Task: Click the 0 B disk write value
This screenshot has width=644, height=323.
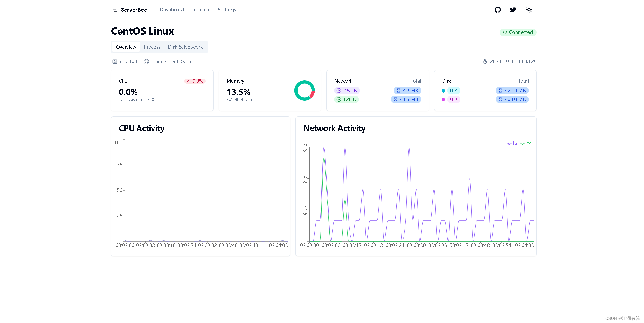Action: 454,99
